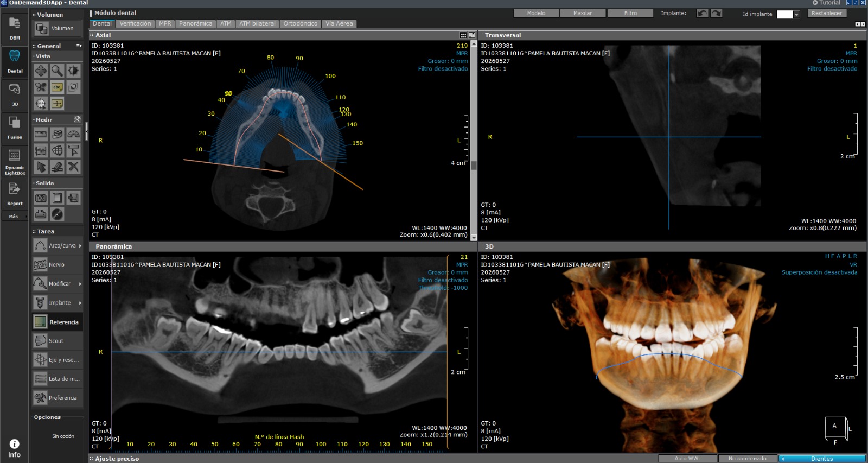Click the 3D view orientation letters HFAPLR

841,256
